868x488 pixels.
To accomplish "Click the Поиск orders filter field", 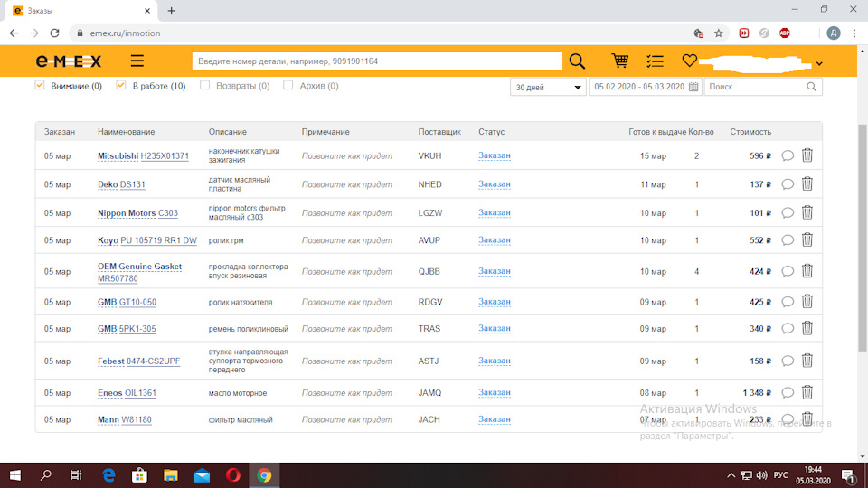I will click(763, 87).
